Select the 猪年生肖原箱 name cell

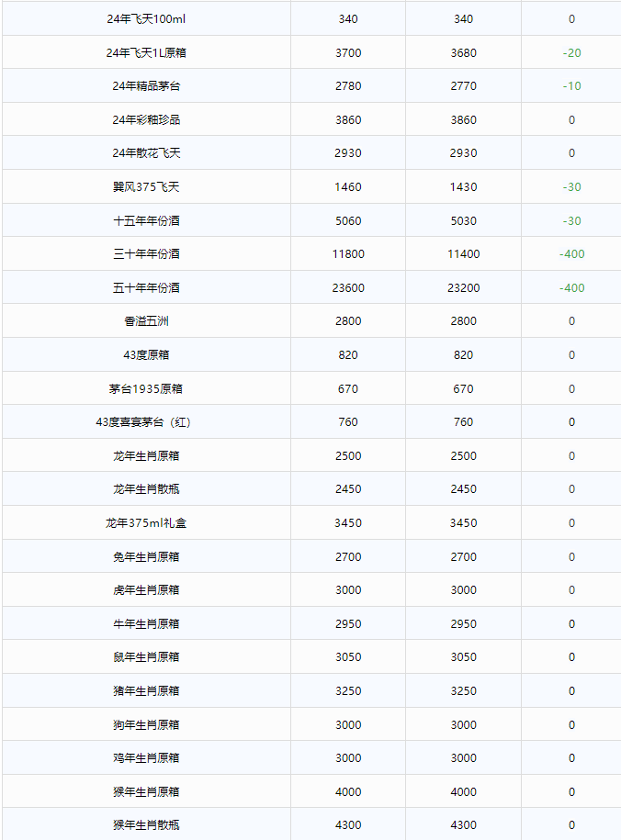pyautogui.click(x=146, y=690)
